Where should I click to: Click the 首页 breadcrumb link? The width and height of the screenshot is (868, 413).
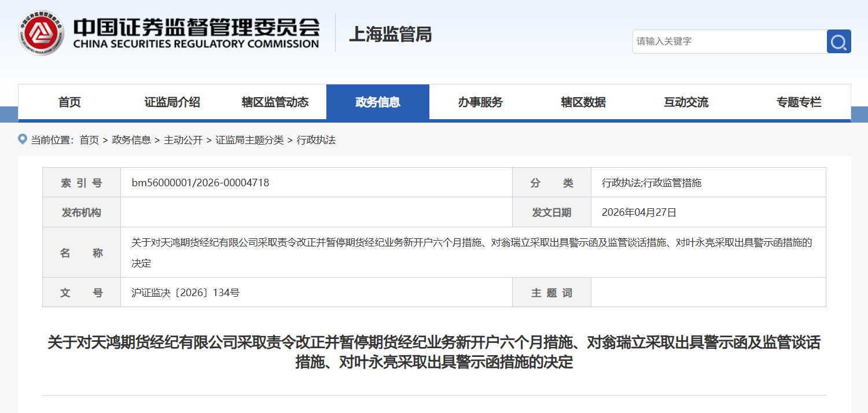click(x=89, y=140)
